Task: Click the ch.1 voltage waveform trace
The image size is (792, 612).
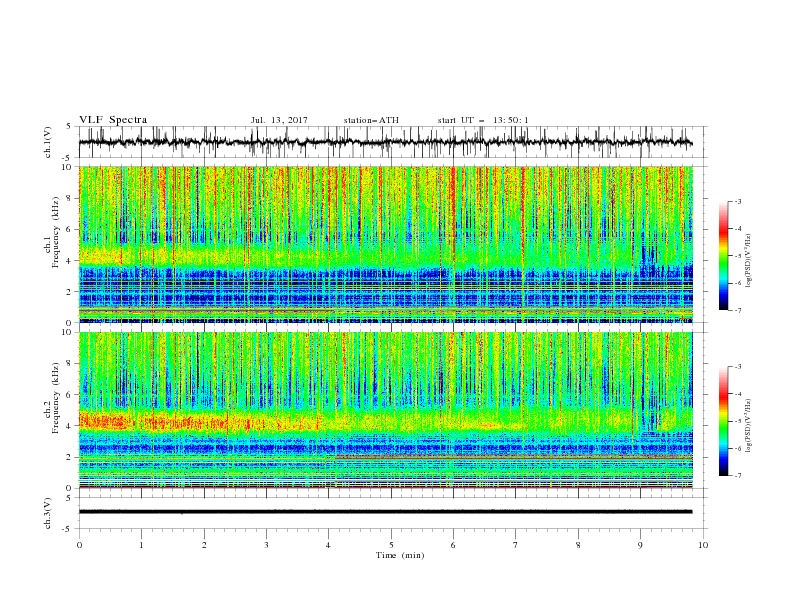Action: click(x=385, y=142)
